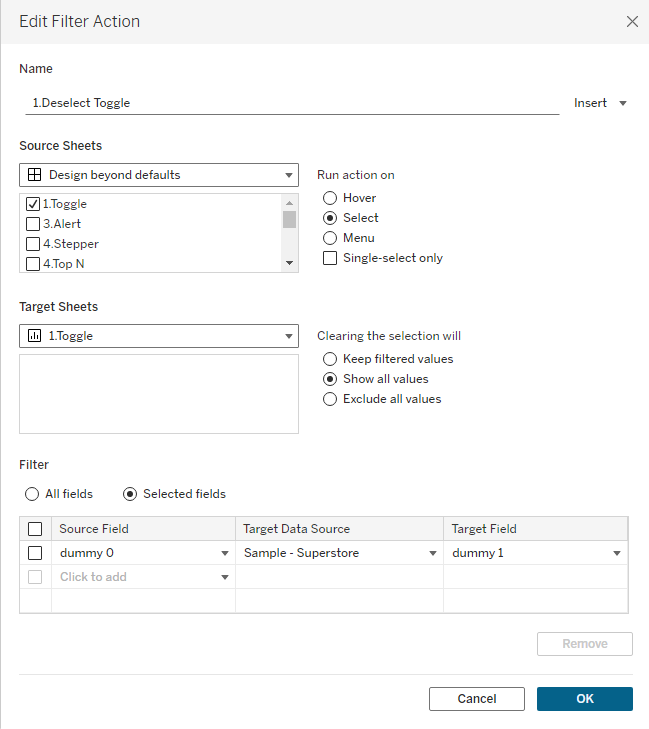Select Hover as run action
Image resolution: width=649 pixels, height=729 pixels.
click(330, 198)
